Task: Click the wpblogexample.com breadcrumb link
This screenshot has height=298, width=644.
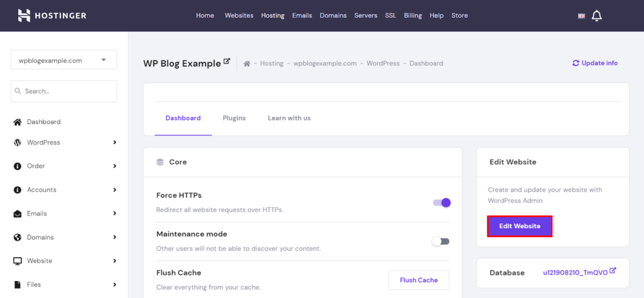Action: tap(325, 63)
